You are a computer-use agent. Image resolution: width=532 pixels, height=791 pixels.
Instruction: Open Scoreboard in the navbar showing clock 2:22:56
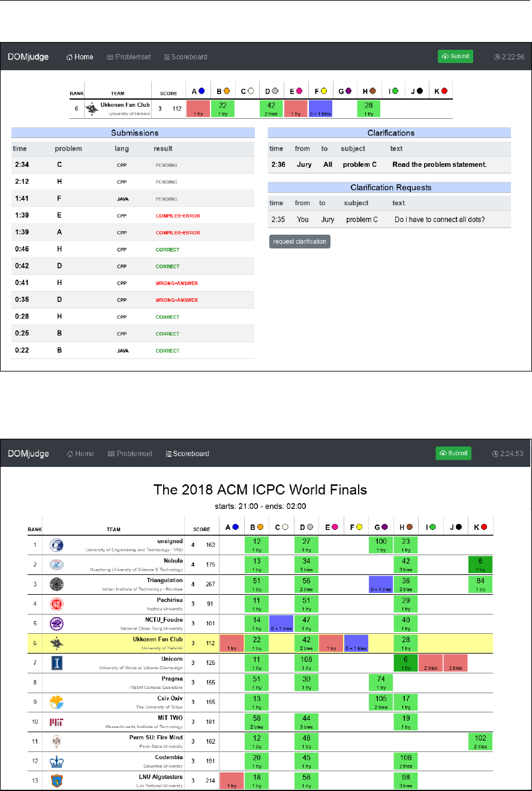tap(185, 57)
